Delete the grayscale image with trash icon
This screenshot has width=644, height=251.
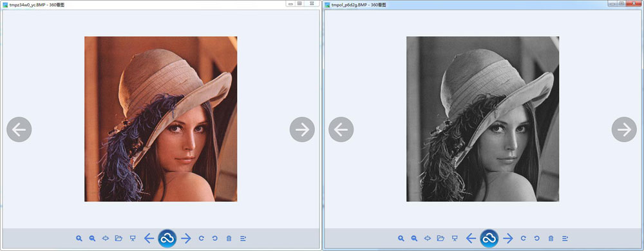tap(551, 238)
